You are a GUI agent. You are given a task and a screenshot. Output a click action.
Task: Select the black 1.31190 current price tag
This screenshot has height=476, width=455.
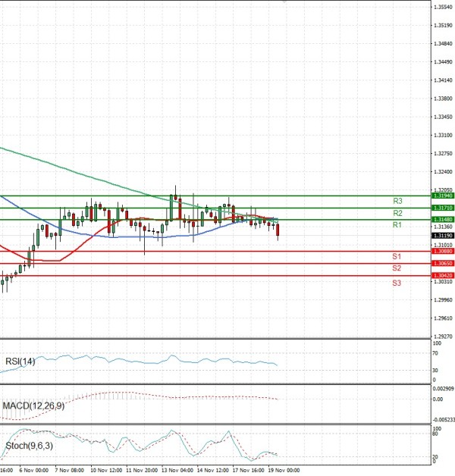click(x=443, y=236)
